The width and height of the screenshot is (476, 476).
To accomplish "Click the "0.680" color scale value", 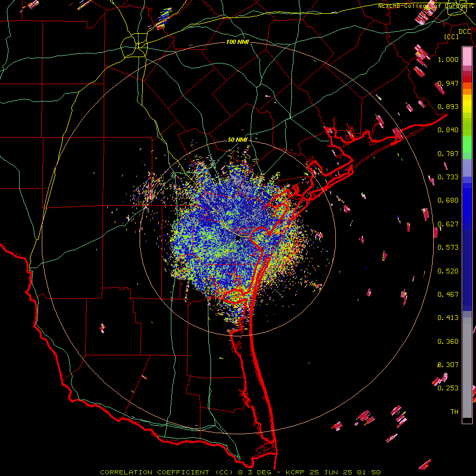I will tap(448, 200).
